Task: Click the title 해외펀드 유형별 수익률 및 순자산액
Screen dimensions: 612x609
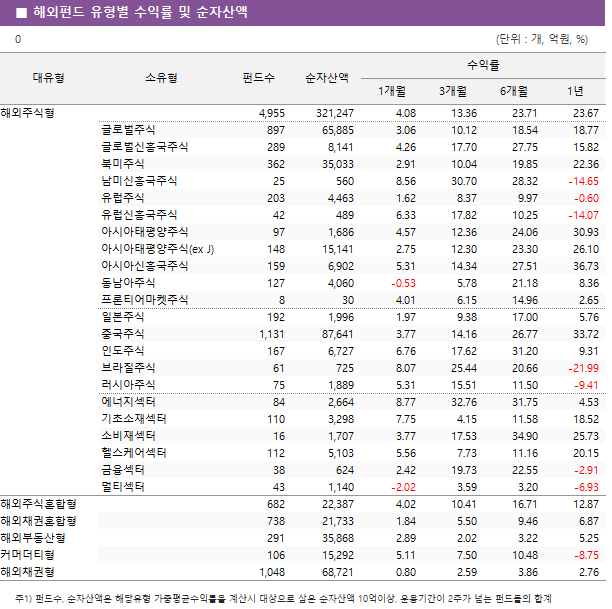Action: [140, 12]
